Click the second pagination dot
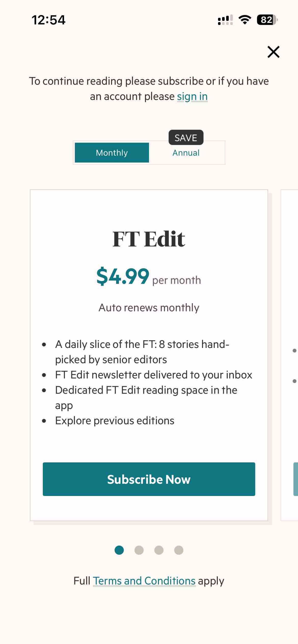The image size is (298, 644). click(139, 550)
